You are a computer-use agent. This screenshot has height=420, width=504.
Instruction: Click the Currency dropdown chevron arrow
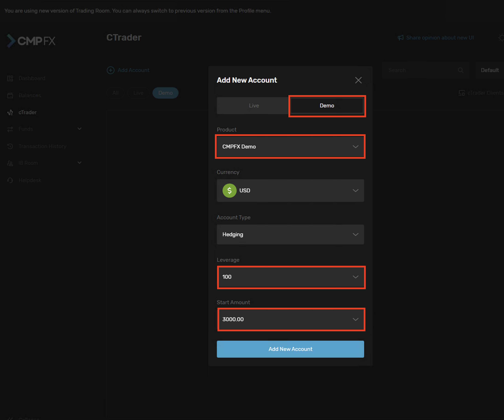point(355,191)
